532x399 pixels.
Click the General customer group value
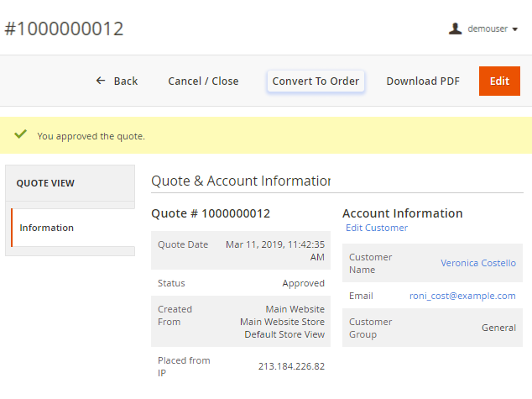[x=498, y=328]
